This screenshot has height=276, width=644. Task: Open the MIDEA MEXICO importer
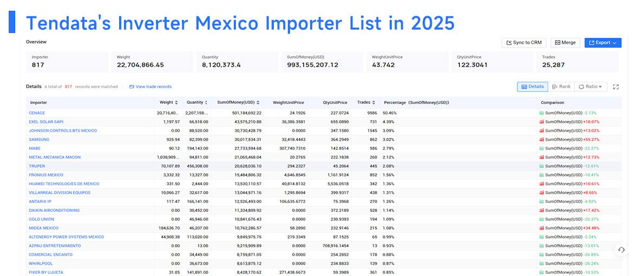(43, 228)
